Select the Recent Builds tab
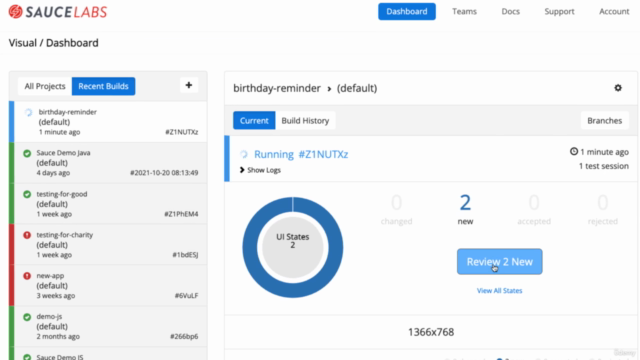Image resolution: width=640 pixels, height=360 pixels. 103,86
